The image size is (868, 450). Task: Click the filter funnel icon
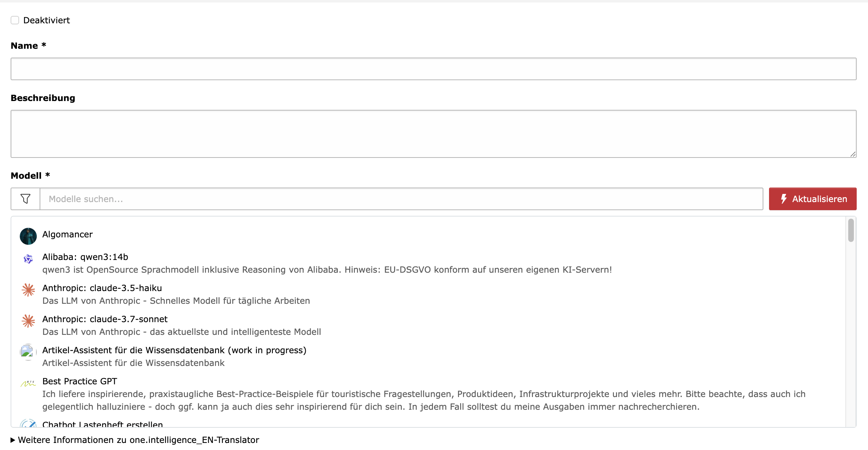[25, 199]
